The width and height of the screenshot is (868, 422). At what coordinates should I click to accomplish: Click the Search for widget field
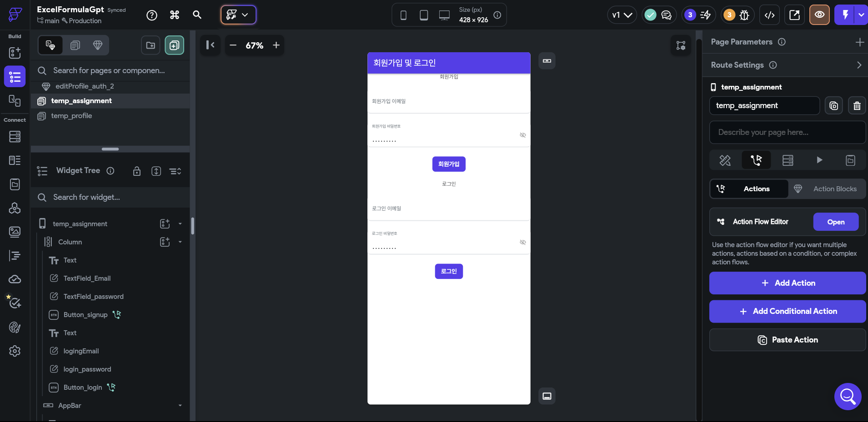tap(110, 197)
